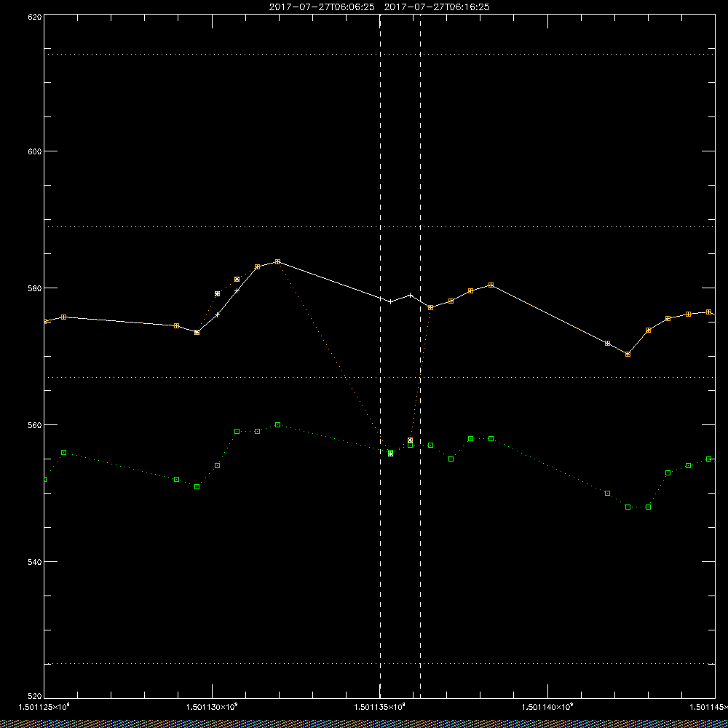Click the right vertical dashed time marker
The image size is (728, 728).
tap(420, 356)
